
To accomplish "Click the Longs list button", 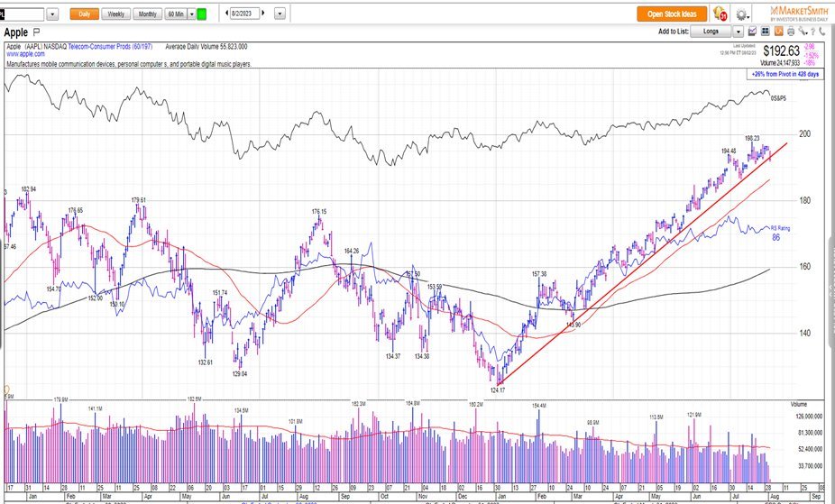I will 711,32.
